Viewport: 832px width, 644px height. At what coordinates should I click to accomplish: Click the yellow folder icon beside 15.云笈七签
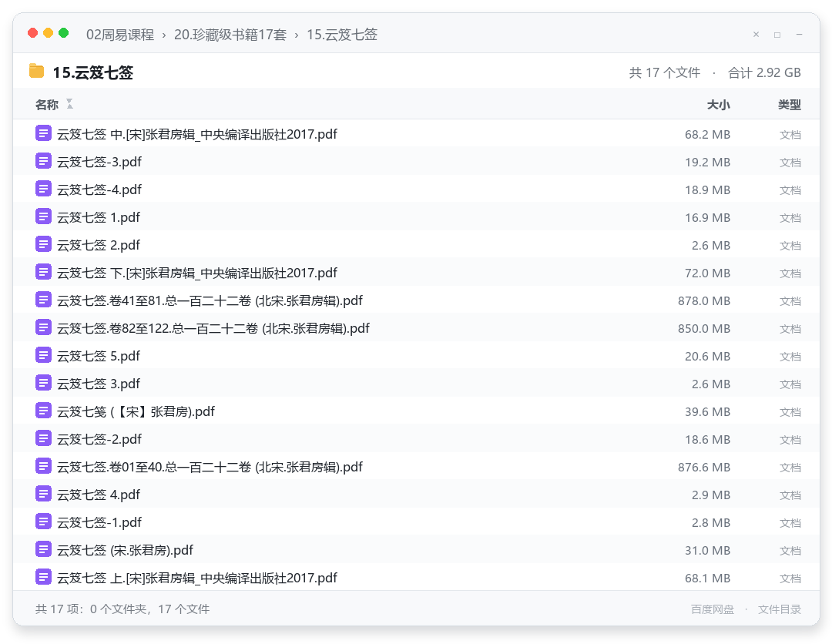37,71
